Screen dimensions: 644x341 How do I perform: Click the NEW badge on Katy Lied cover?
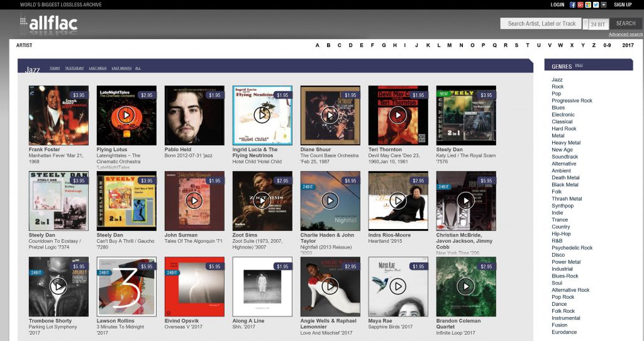(443, 94)
